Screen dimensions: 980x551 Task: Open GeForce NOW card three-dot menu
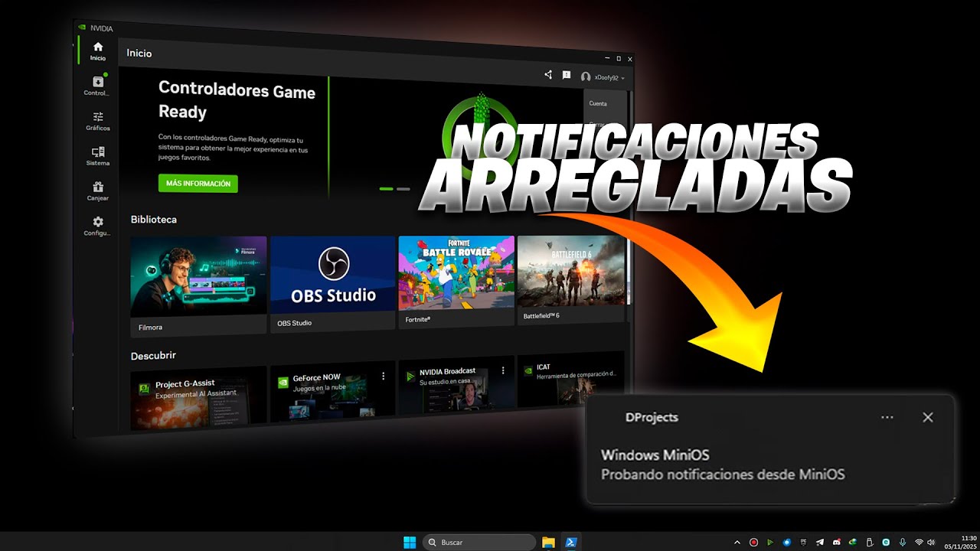pyautogui.click(x=384, y=376)
